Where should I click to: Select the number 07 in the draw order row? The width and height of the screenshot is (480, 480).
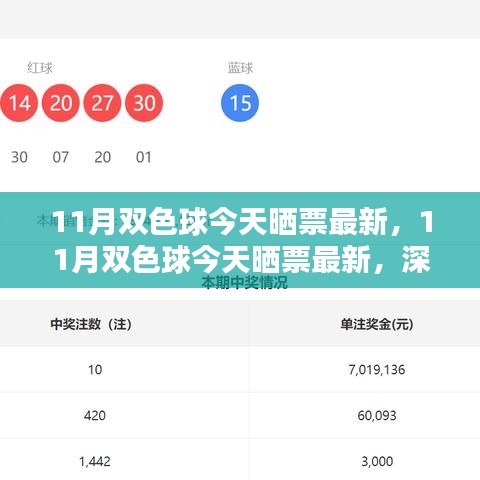click(x=61, y=157)
